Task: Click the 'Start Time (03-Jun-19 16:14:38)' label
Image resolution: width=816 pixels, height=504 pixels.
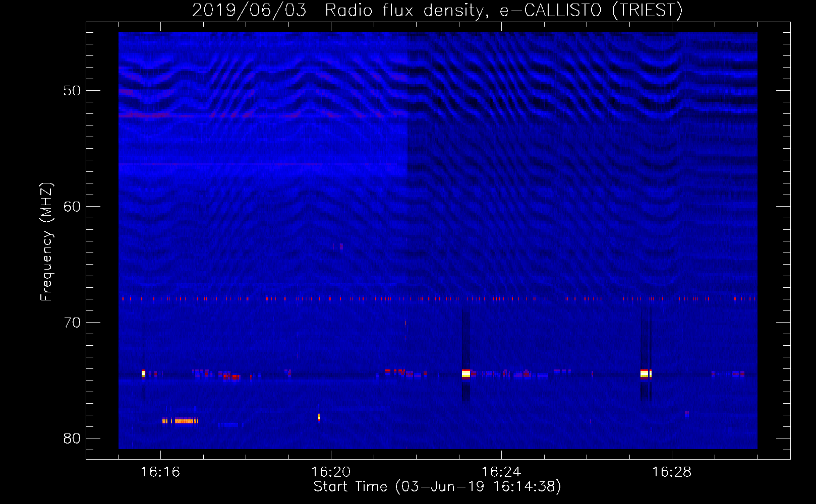Action: pyautogui.click(x=437, y=487)
